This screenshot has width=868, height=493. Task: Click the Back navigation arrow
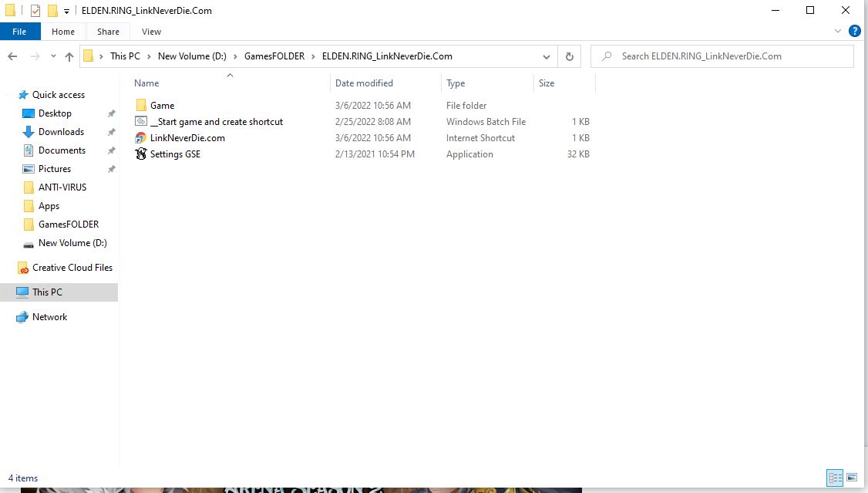coord(12,56)
